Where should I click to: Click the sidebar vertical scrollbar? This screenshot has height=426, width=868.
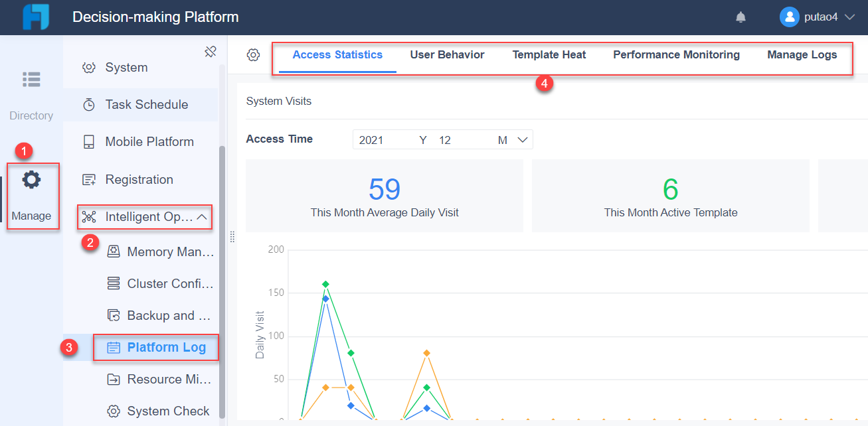(222, 282)
